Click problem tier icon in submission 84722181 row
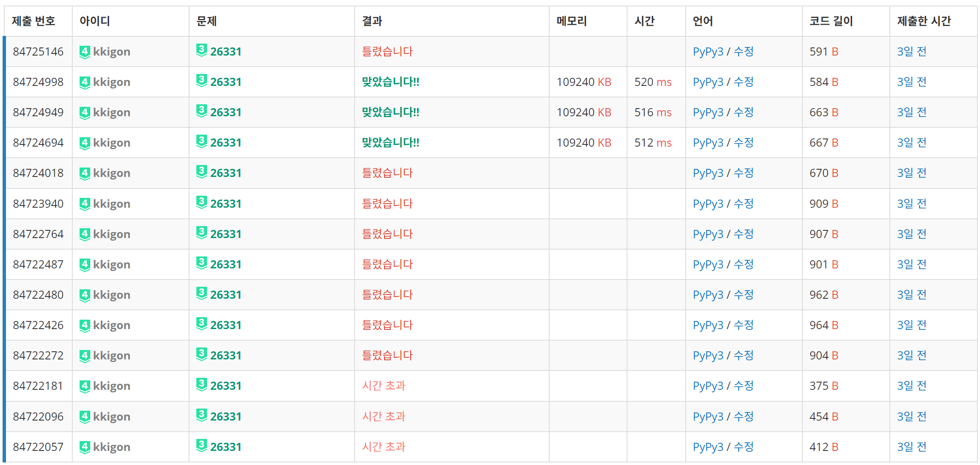 pyautogui.click(x=201, y=384)
